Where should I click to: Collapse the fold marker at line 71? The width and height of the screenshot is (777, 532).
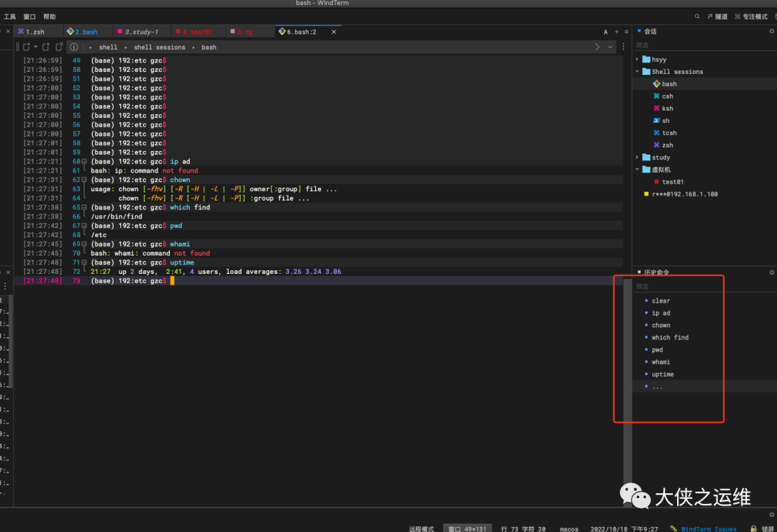84,262
